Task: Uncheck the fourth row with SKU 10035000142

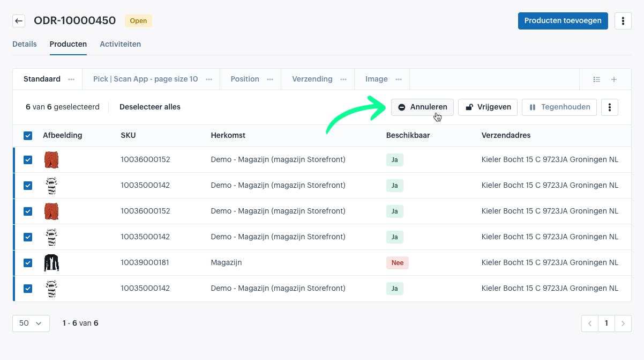Action: 28,237
